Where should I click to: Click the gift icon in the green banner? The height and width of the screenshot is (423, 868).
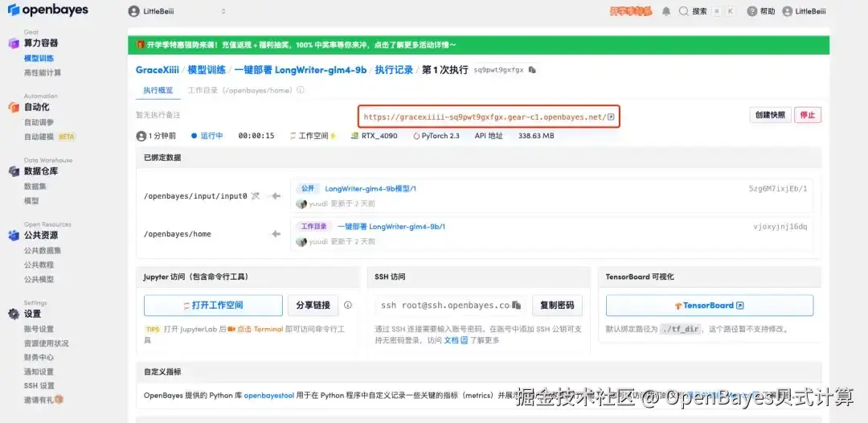(141, 45)
